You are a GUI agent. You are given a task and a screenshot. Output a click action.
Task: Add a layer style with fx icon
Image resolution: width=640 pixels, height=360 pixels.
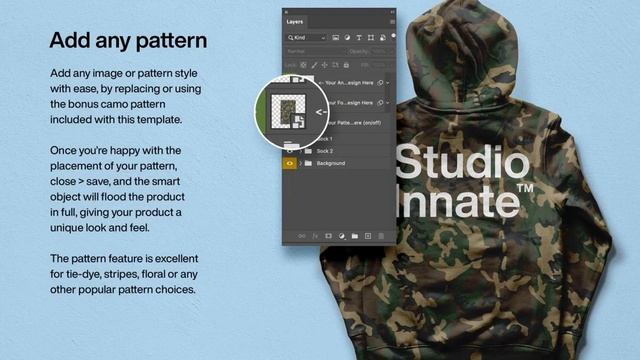(x=315, y=236)
